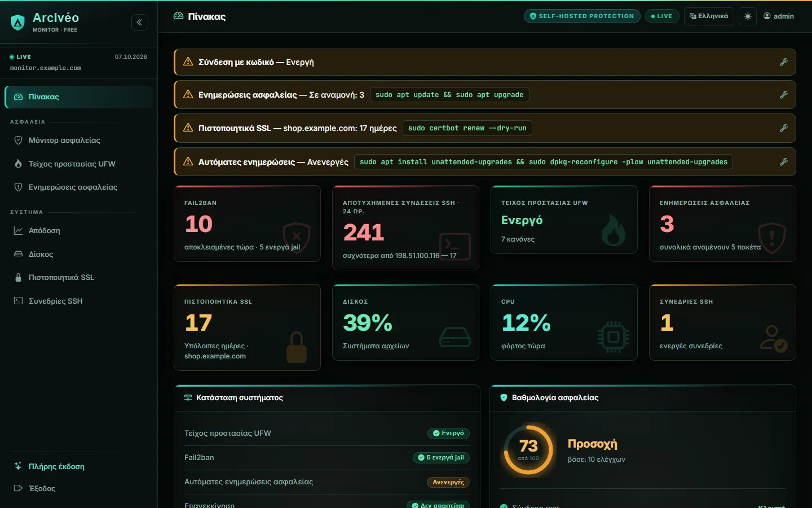Go to Τείχος προστασίας UFW page
Screen dimensions: 812x508
79,164
